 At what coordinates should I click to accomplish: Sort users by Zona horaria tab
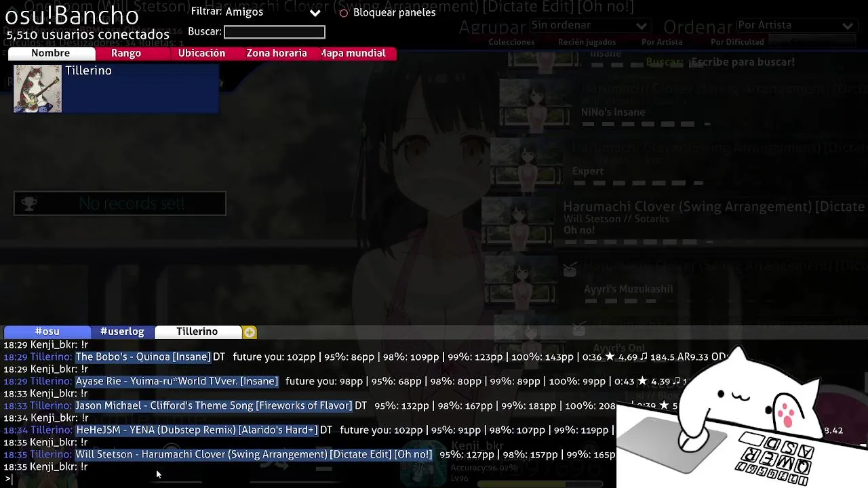277,53
